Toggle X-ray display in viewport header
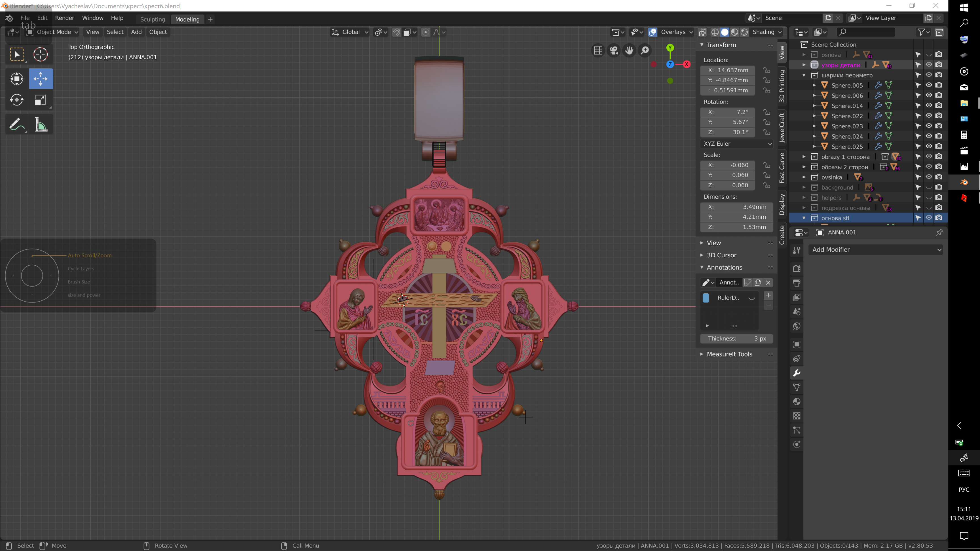980x551 pixels. (x=702, y=32)
